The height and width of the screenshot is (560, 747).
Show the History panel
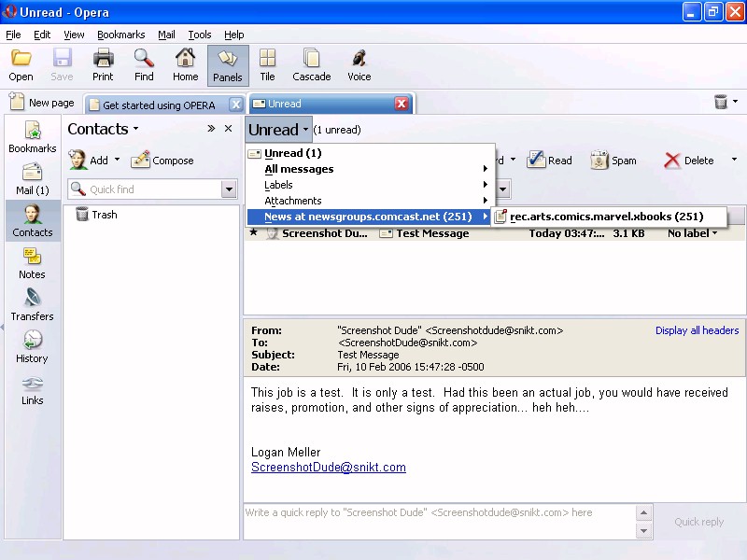[x=32, y=347]
